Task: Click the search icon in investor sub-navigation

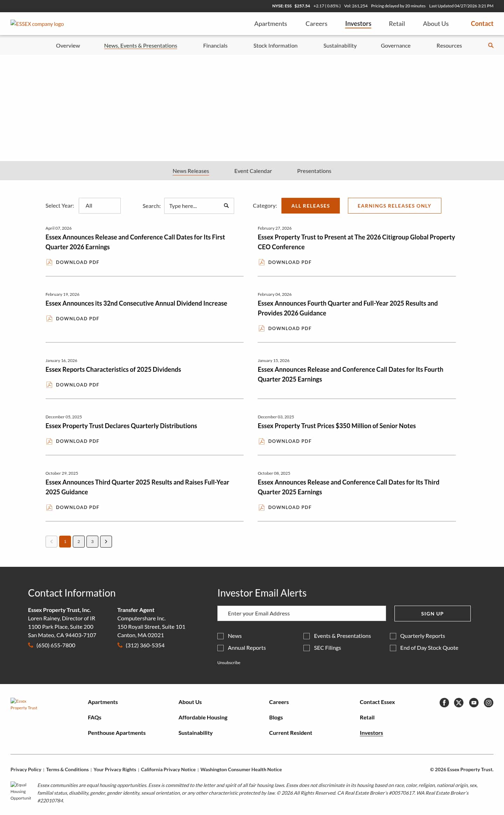Action: 491,46
